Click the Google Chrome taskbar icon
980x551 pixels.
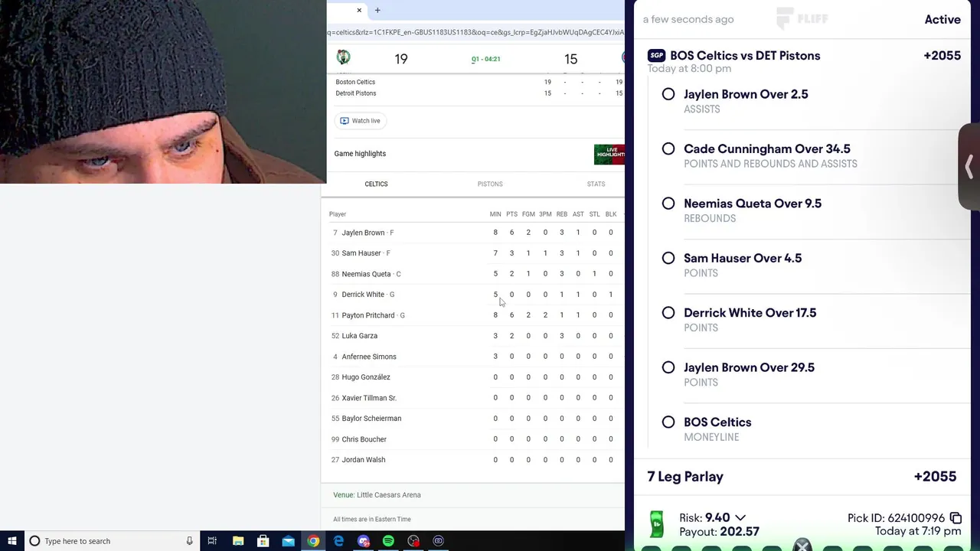(313, 541)
